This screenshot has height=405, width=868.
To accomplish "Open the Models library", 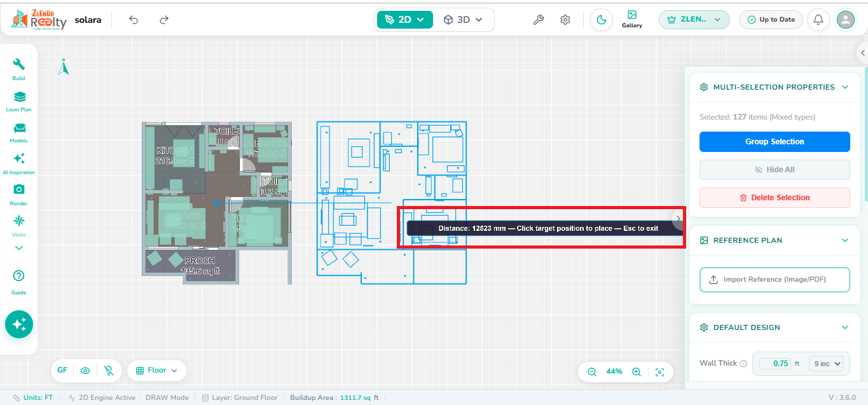I will click(x=19, y=132).
